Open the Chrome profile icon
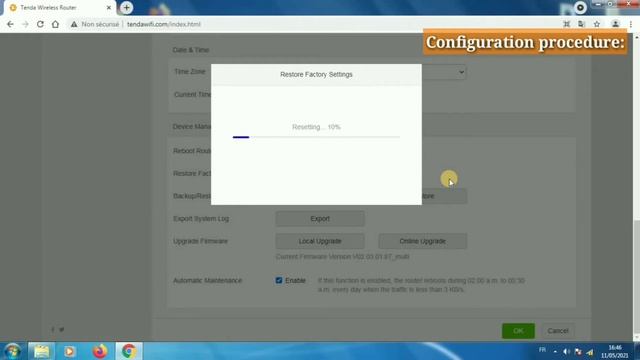Screen dimensions: 640x360 615,24
